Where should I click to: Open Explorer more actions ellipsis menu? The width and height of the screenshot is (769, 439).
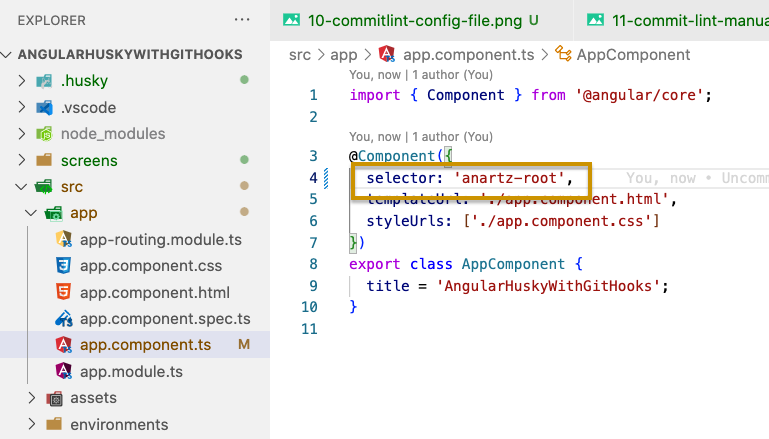coord(242,20)
